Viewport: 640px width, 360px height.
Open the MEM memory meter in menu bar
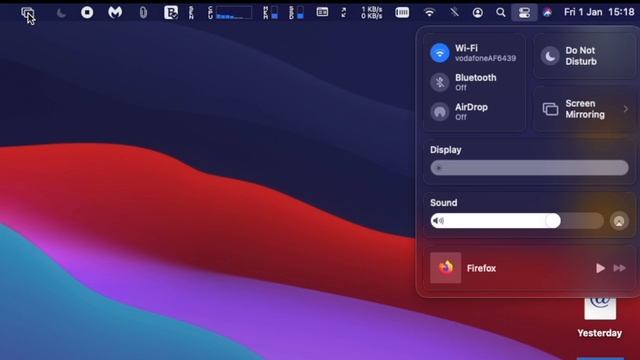pyautogui.click(x=271, y=13)
